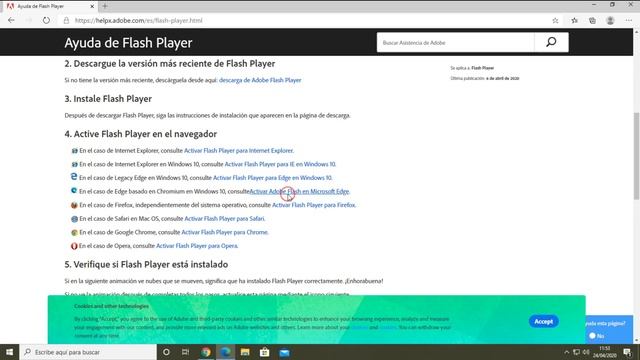Click the Legacy Edge icon in the browser list
This screenshot has height=360, width=640.
(74, 177)
